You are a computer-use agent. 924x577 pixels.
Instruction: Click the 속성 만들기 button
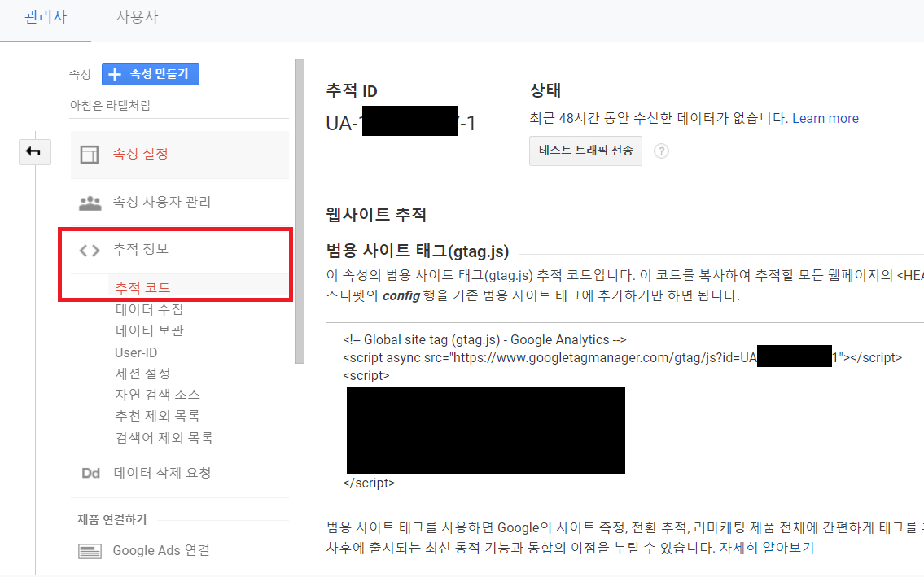point(151,74)
